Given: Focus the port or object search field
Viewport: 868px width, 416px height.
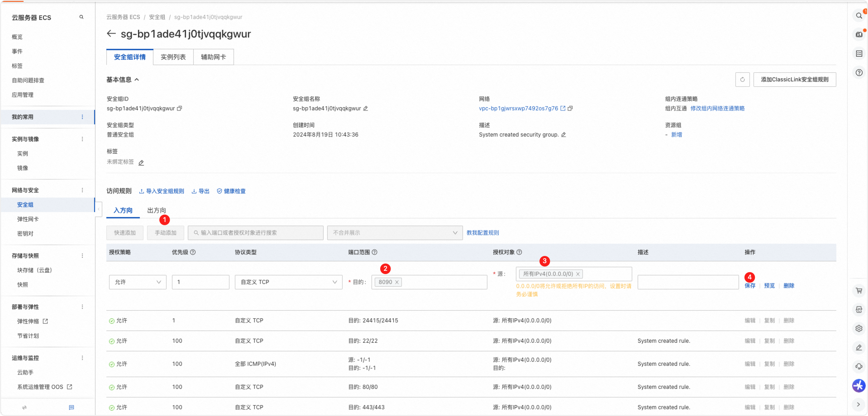Looking at the screenshot, I should coord(256,233).
